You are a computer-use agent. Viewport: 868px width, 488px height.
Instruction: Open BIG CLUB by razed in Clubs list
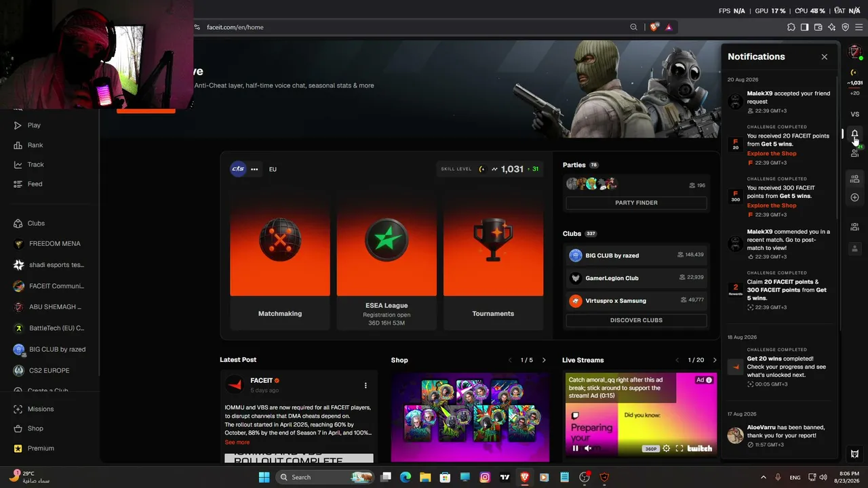636,256
